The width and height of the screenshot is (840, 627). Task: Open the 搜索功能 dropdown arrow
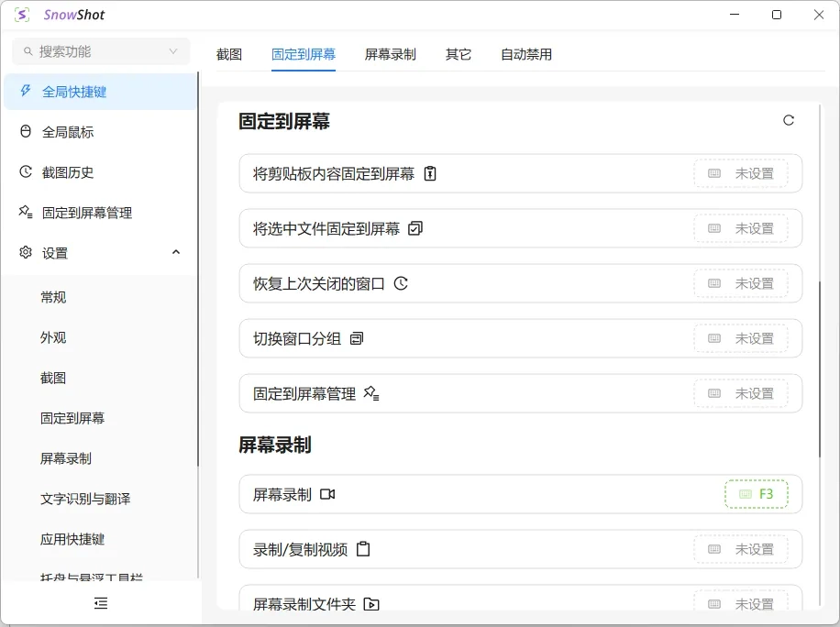pyautogui.click(x=173, y=51)
